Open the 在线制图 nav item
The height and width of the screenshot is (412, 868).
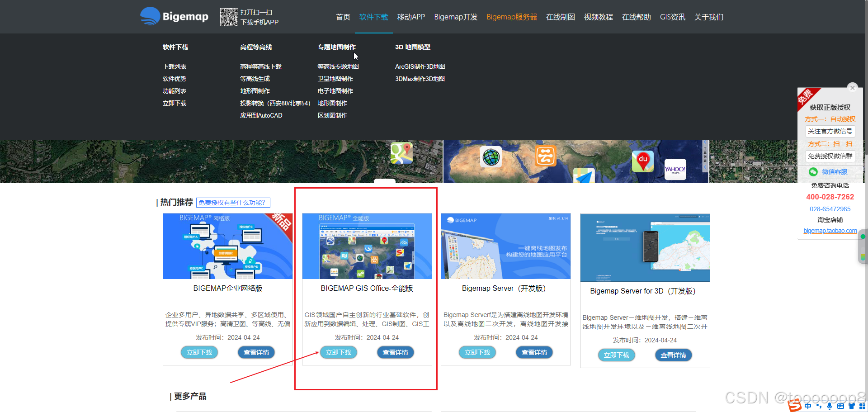pos(561,17)
